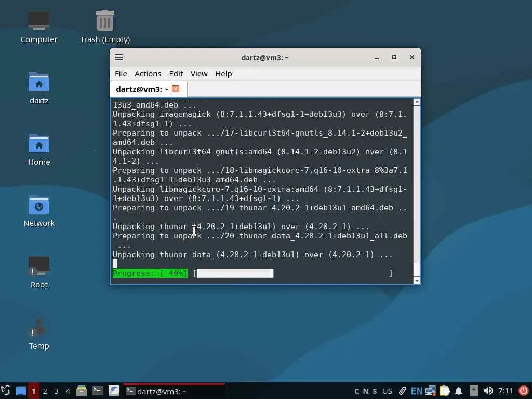Click the terminal scrollbar up arrow
The image size is (532, 399).
(x=417, y=102)
